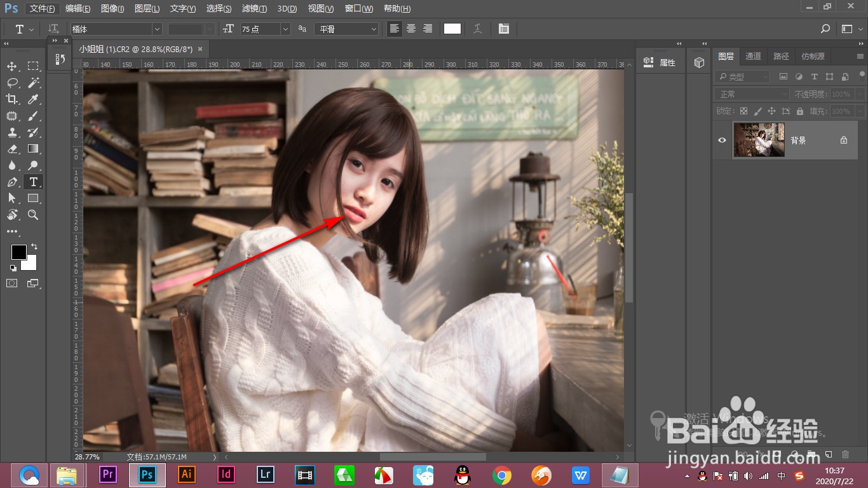Select the Crop tool
Image resolution: width=868 pixels, height=488 pixels.
12,99
